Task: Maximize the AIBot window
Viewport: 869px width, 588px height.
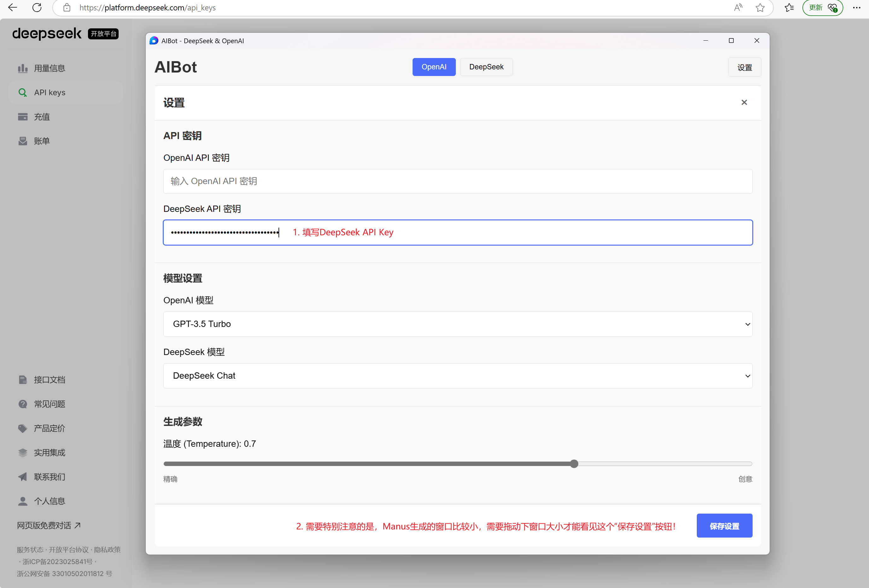Action: pyautogui.click(x=731, y=40)
